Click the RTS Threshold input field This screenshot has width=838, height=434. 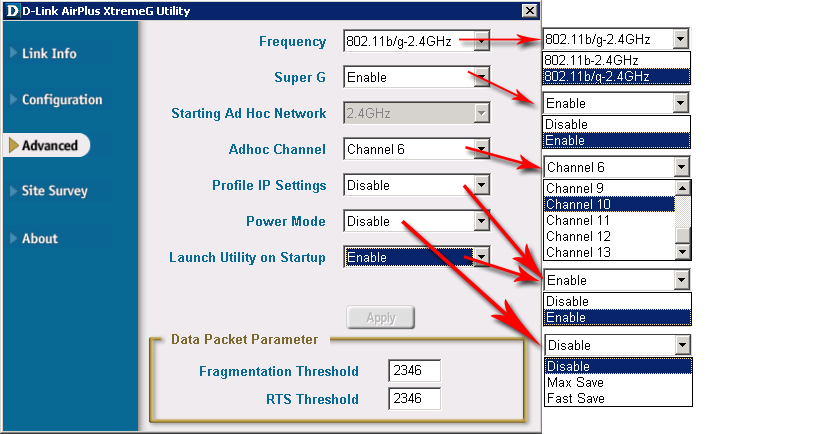click(414, 399)
